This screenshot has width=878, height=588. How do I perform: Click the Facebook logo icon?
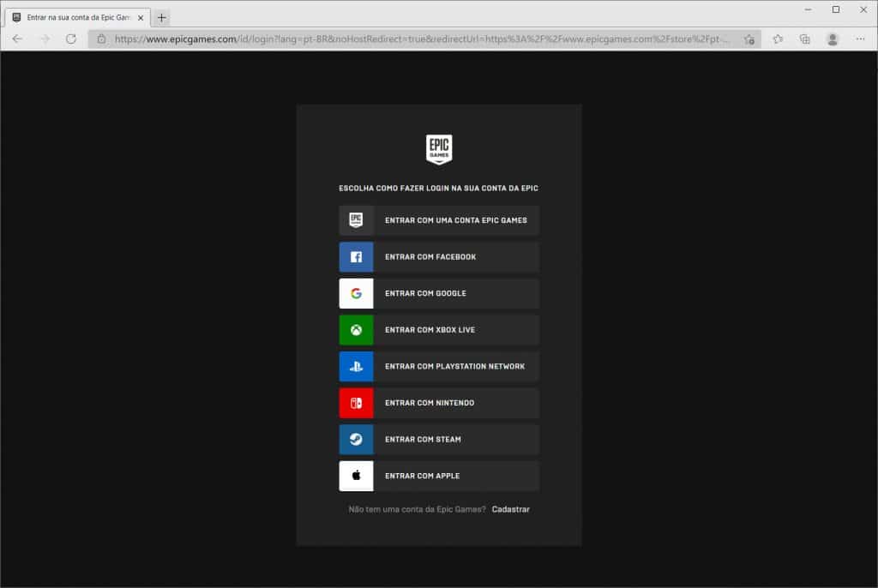click(356, 257)
